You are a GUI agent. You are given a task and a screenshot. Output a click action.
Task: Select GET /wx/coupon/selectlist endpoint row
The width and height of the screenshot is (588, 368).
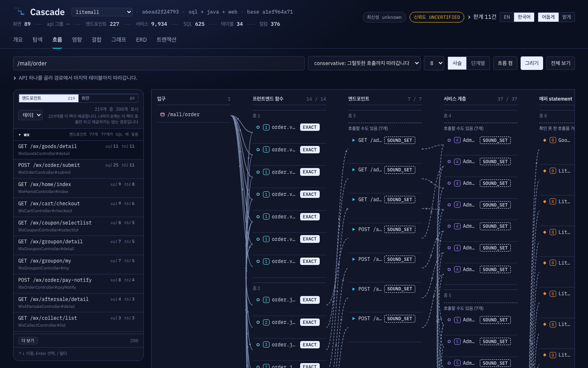[x=78, y=226]
